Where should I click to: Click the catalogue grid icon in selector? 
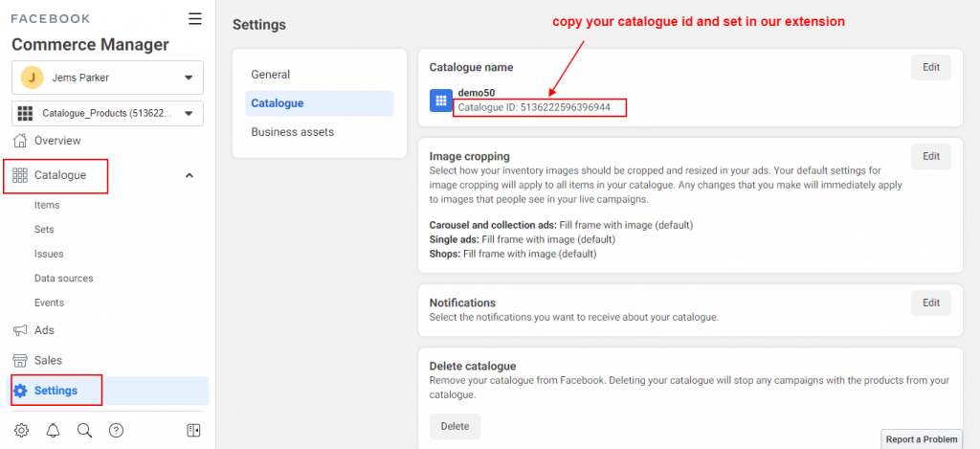25,113
